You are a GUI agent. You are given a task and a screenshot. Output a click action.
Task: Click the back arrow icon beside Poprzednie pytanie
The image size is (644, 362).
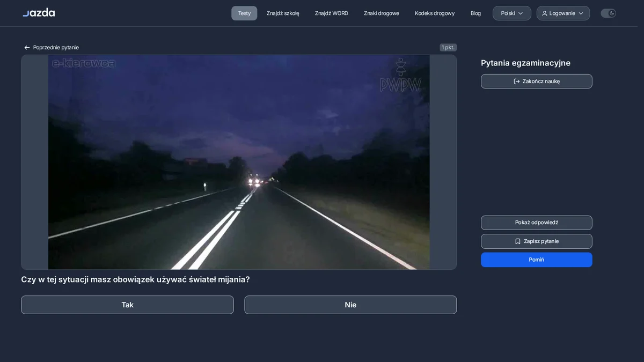pyautogui.click(x=27, y=48)
